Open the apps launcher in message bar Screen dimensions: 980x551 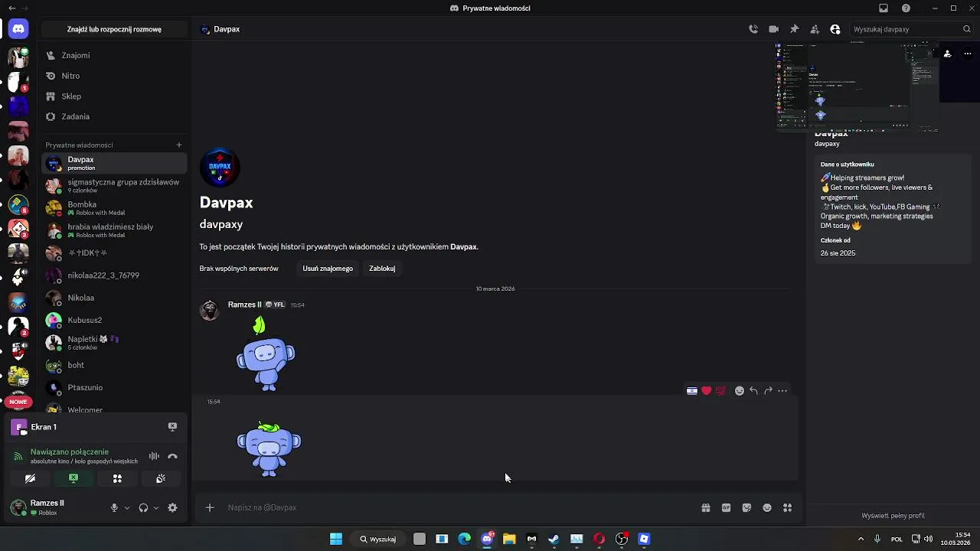click(787, 507)
